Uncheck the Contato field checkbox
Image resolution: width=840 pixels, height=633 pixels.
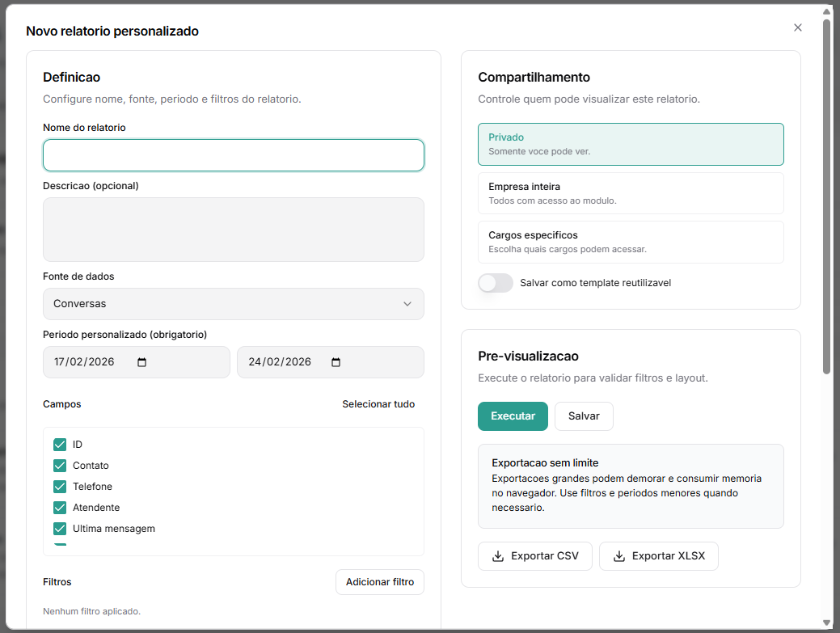tap(60, 466)
